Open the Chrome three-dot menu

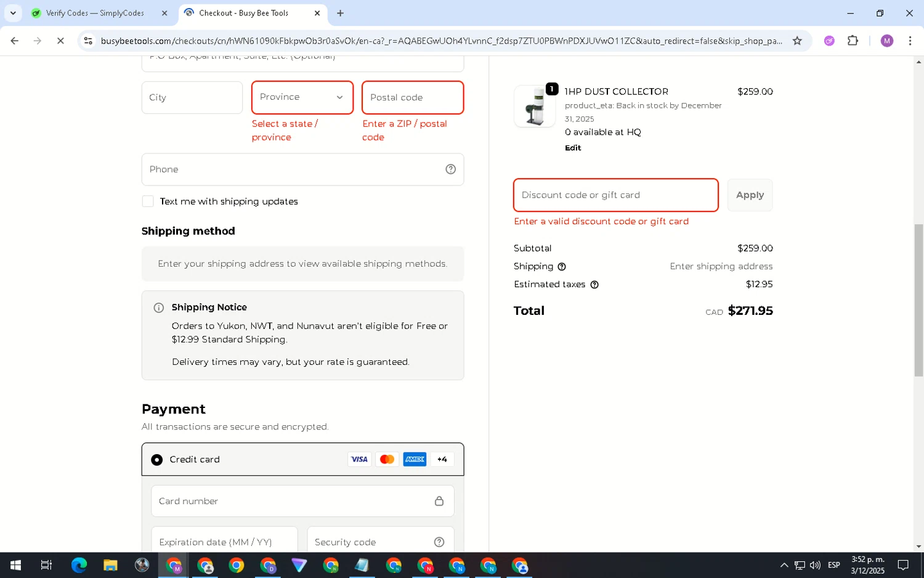[x=910, y=41]
